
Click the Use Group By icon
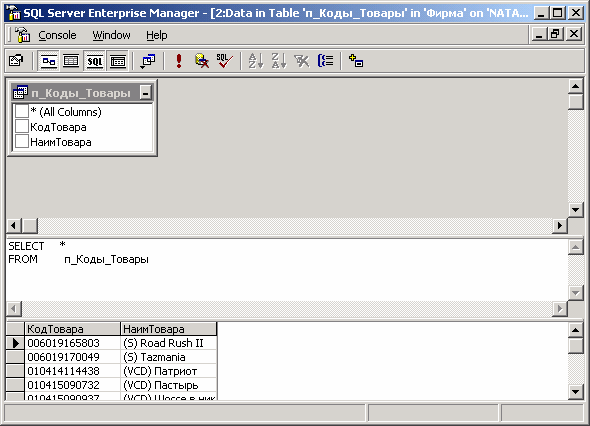pyautogui.click(x=325, y=61)
